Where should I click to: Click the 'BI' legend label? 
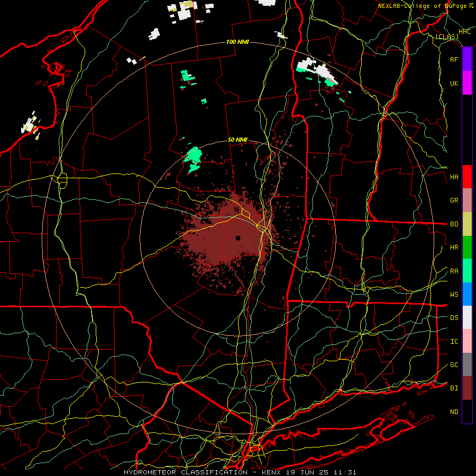coord(454,388)
